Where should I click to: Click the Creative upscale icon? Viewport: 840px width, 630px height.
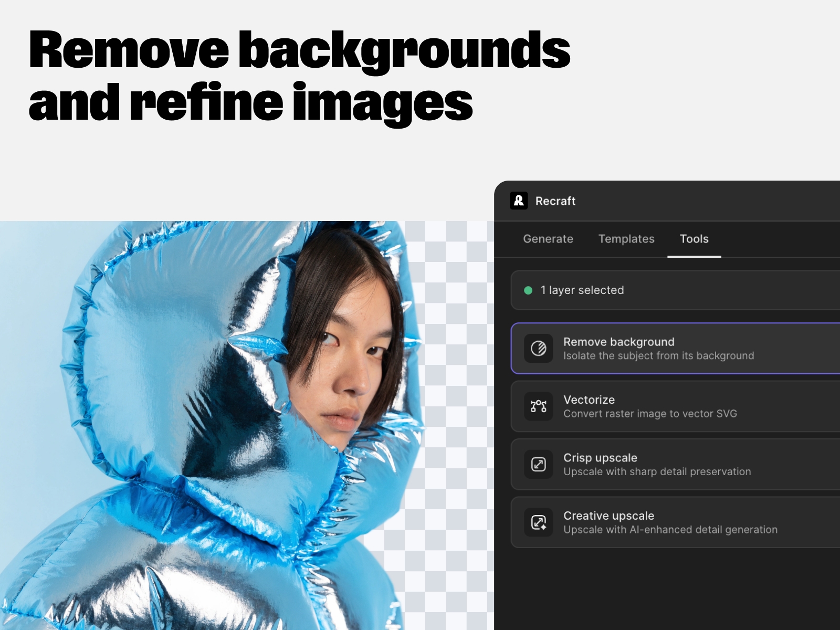click(538, 522)
